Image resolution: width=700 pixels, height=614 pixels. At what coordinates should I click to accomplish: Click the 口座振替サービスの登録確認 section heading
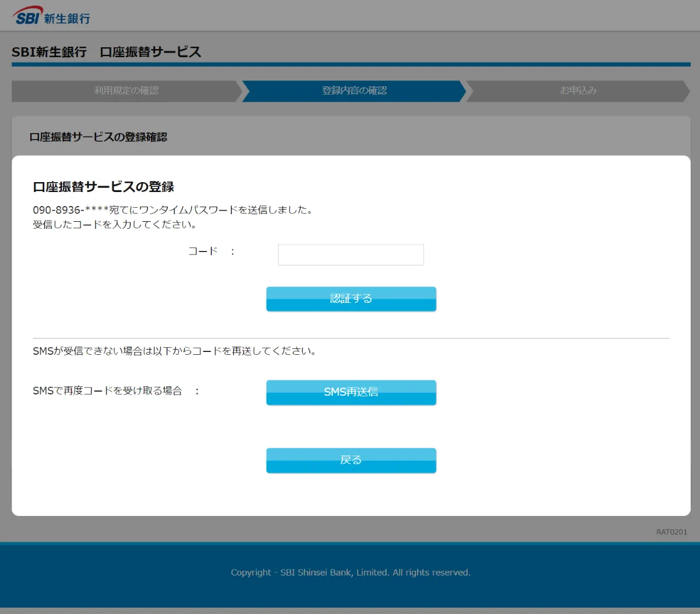[98, 137]
